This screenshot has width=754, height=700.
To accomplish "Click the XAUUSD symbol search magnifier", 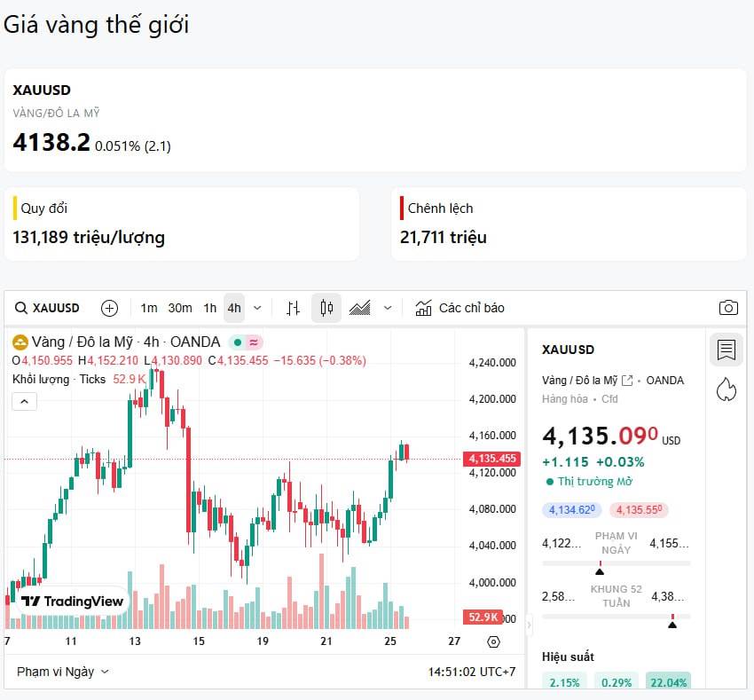I will tap(21, 308).
